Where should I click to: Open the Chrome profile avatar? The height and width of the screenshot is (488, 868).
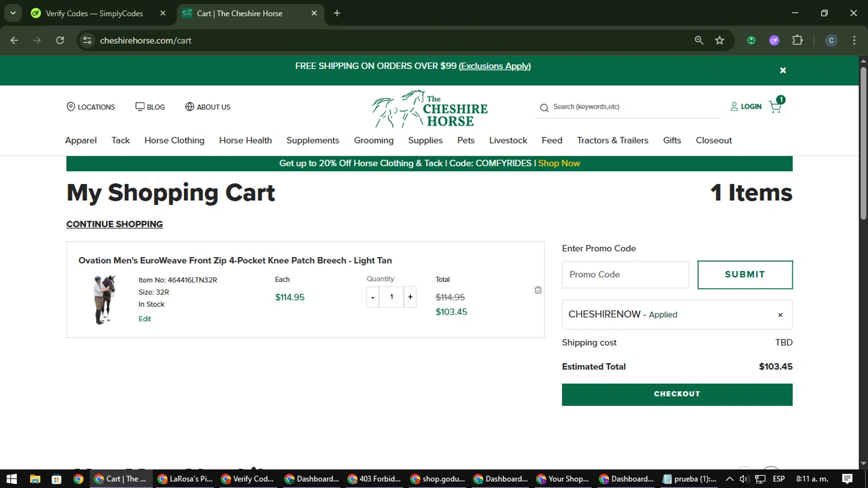pyautogui.click(x=831, y=41)
